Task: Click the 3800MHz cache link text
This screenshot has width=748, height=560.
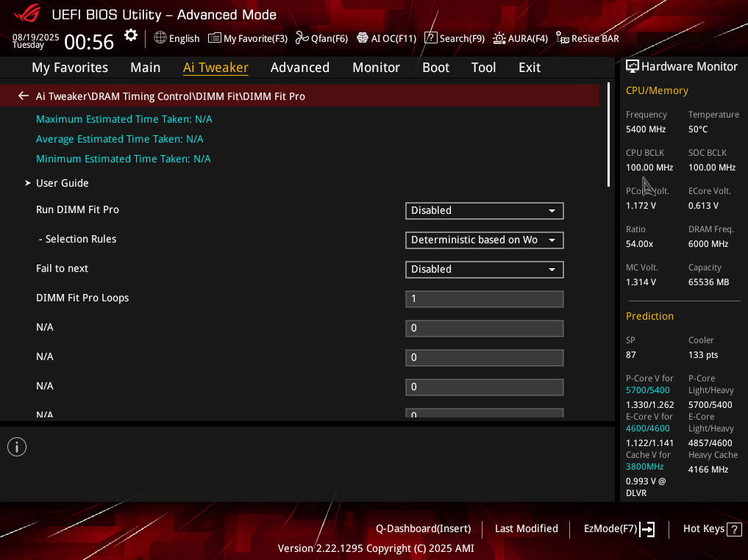Action: click(644, 467)
